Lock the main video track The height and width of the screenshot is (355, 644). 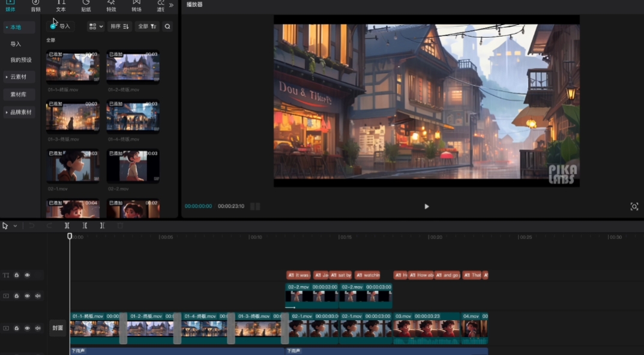tap(16, 329)
